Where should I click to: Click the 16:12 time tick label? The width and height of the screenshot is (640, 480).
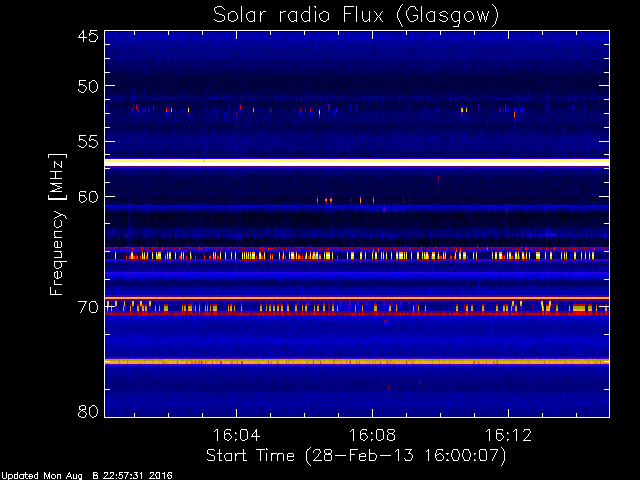508,435
